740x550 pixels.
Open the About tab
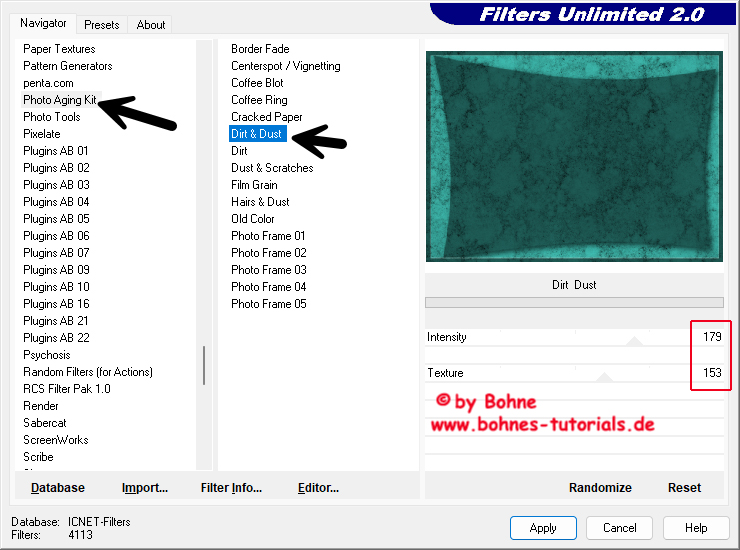pyautogui.click(x=151, y=25)
